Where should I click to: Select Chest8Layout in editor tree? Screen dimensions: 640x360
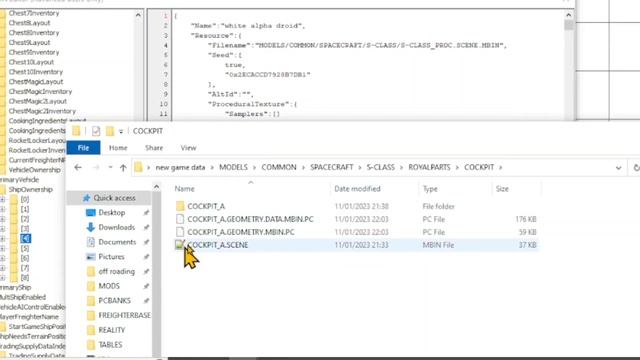(x=29, y=23)
